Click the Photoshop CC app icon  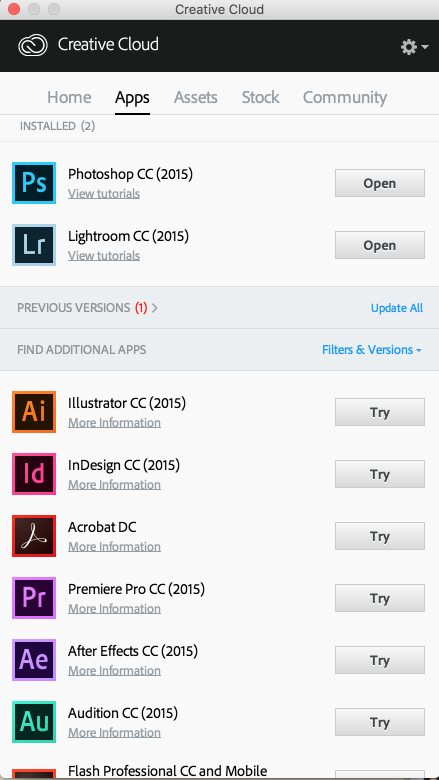coord(34,183)
